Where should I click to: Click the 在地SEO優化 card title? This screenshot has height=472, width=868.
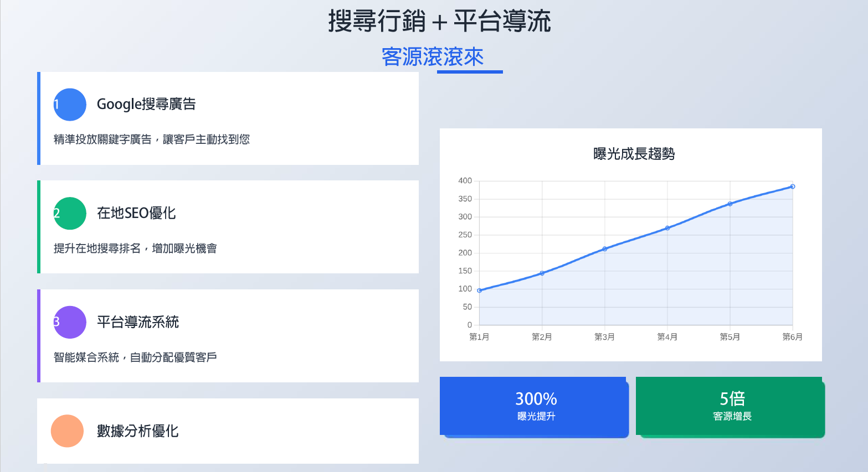click(x=136, y=213)
